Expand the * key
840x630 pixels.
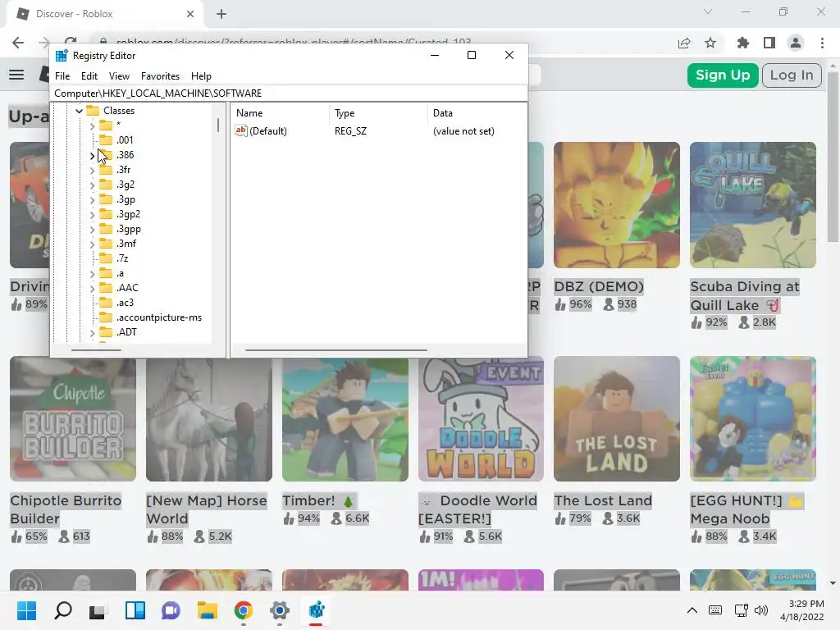(x=92, y=126)
